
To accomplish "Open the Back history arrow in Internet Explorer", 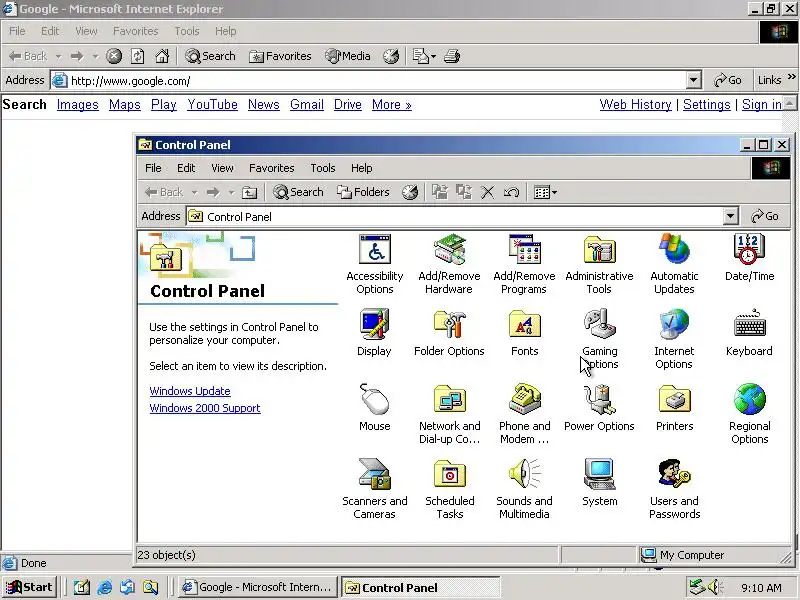I will point(59,56).
